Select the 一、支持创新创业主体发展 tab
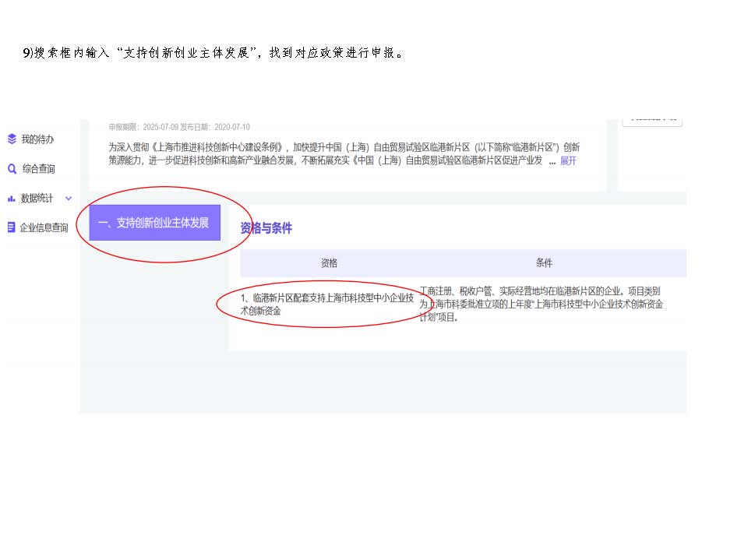This screenshot has width=748, height=560. pyautogui.click(x=154, y=223)
